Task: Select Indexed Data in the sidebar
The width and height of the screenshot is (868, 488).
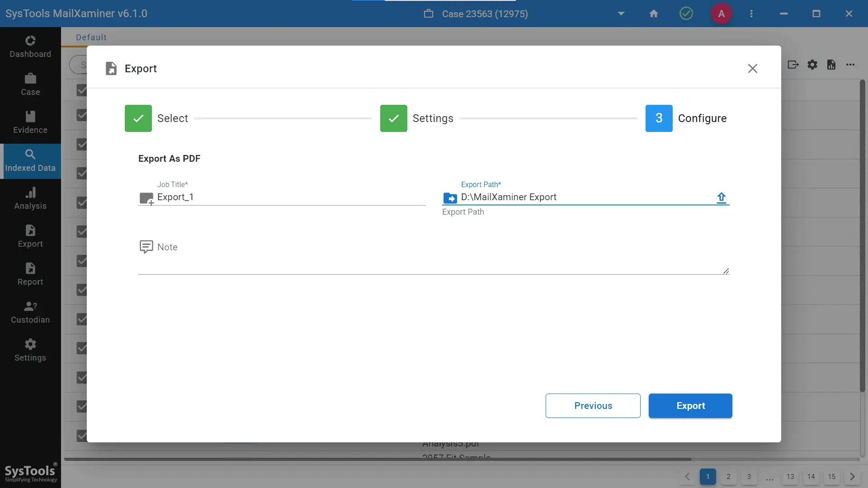Action: pos(30,161)
